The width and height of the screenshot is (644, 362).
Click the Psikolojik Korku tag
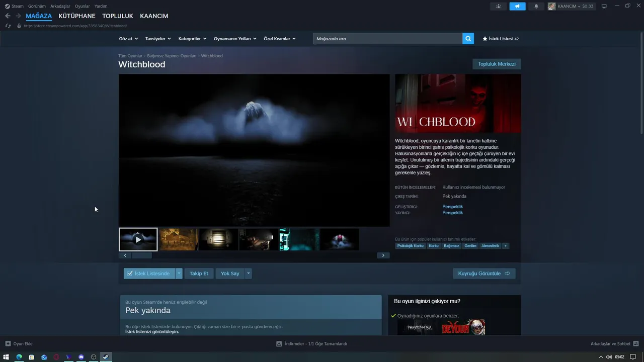[411, 246]
